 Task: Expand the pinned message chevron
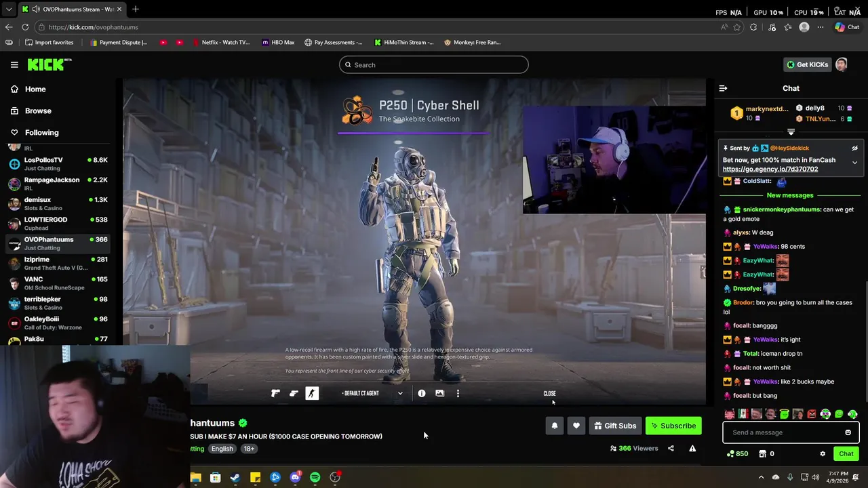point(854,163)
